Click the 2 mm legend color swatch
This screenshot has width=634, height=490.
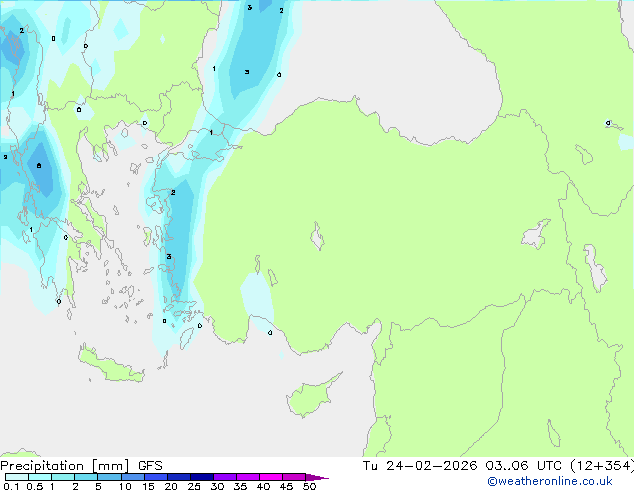point(86,477)
